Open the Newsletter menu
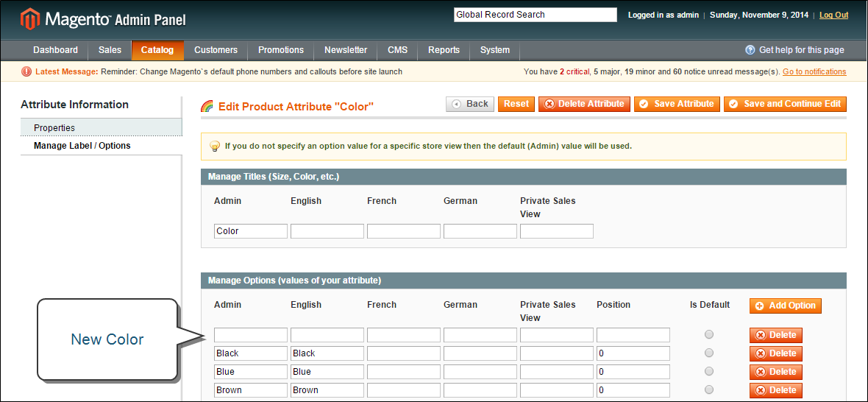The image size is (868, 402). pyautogui.click(x=346, y=50)
